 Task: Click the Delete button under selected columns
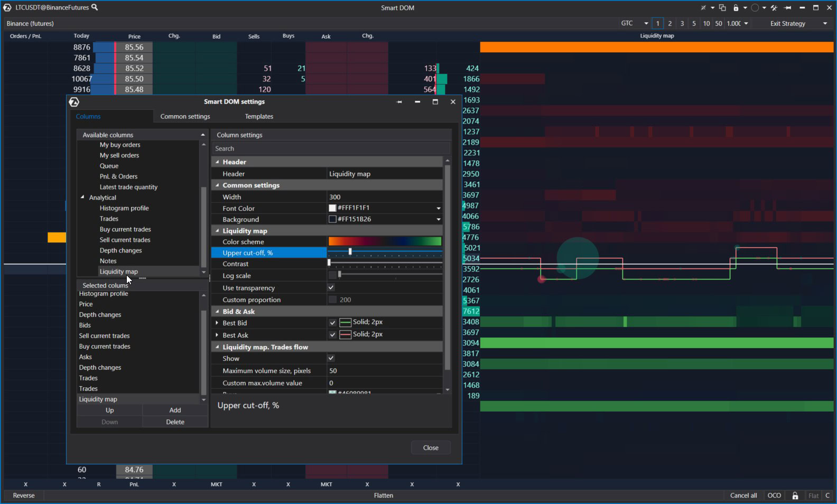pos(175,422)
